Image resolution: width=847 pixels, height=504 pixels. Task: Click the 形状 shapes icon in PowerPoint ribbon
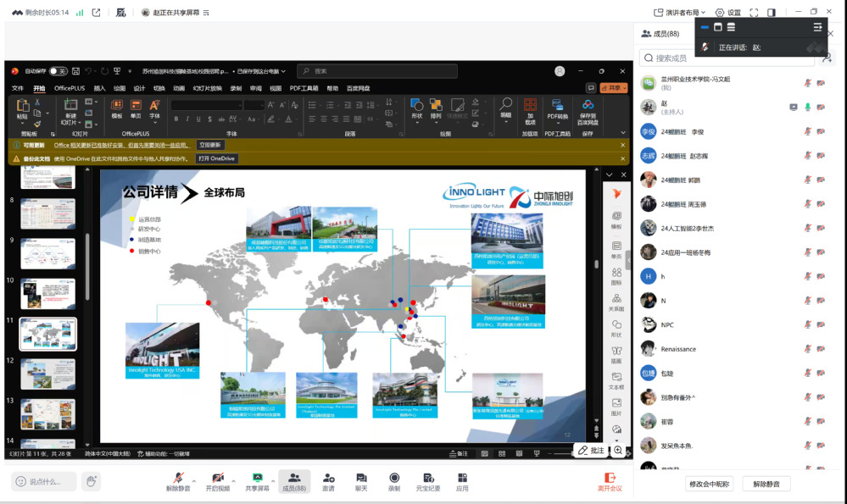tap(416, 104)
